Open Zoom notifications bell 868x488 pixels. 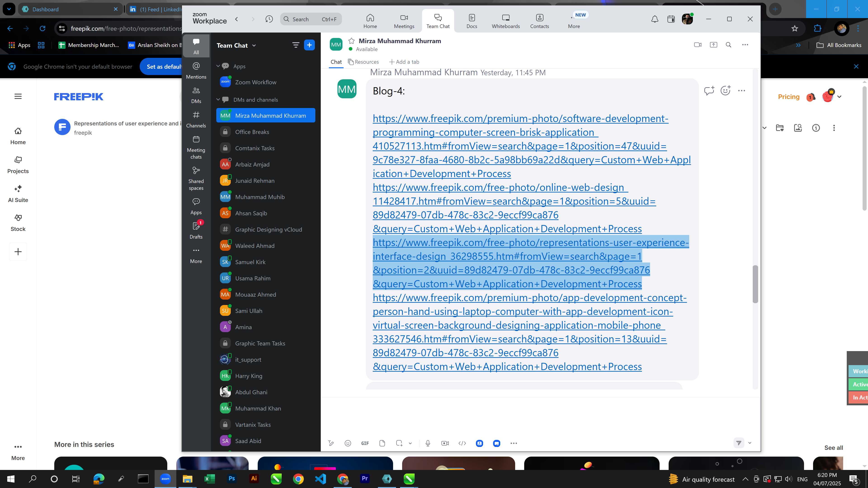[x=654, y=19]
